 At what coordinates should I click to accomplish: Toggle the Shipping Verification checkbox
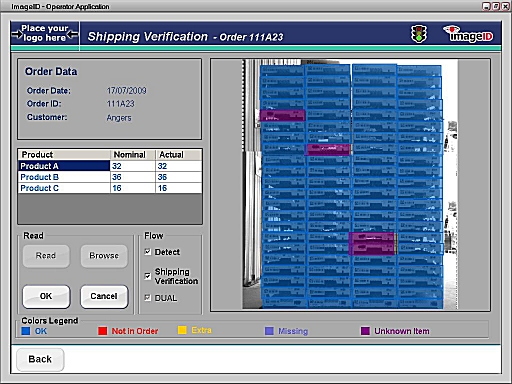[148, 276]
